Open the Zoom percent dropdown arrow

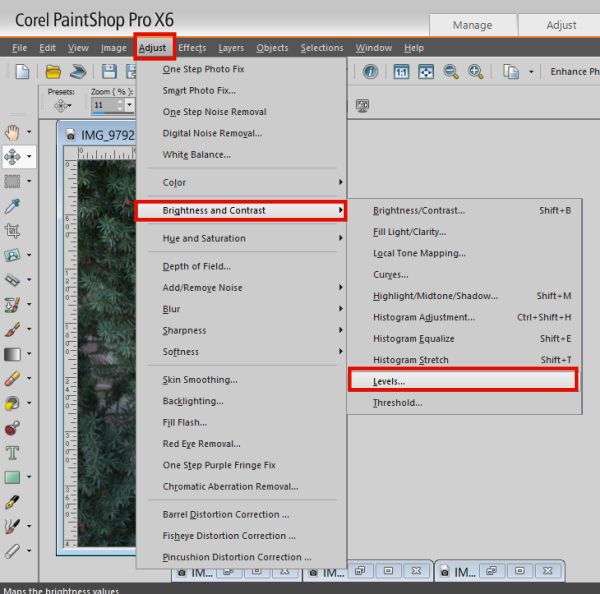click(x=130, y=105)
